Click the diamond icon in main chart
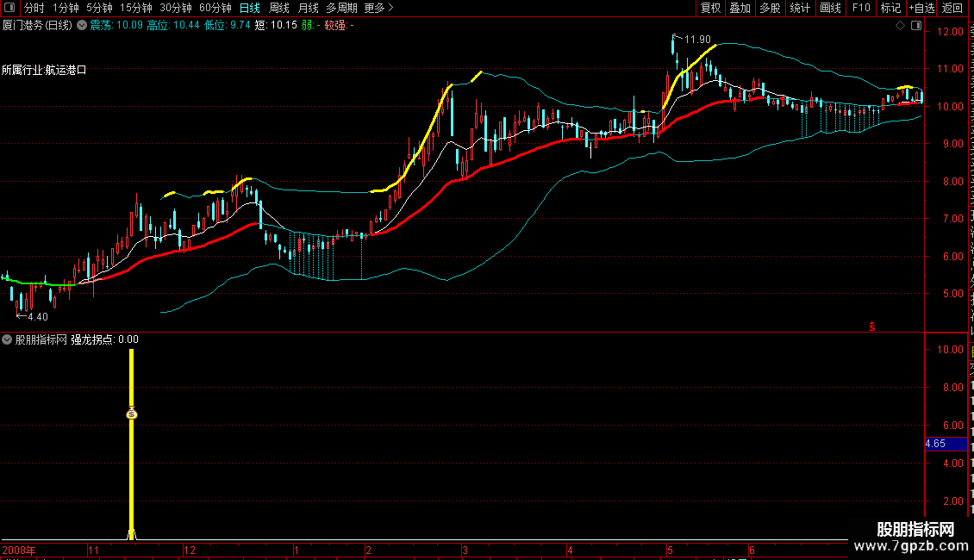The height and width of the screenshot is (560, 974). pos(900,26)
